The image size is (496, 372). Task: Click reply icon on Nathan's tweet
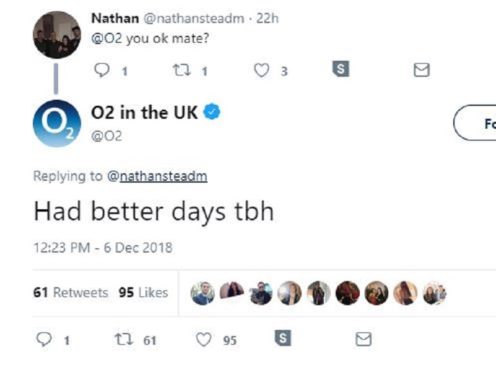click(x=102, y=70)
